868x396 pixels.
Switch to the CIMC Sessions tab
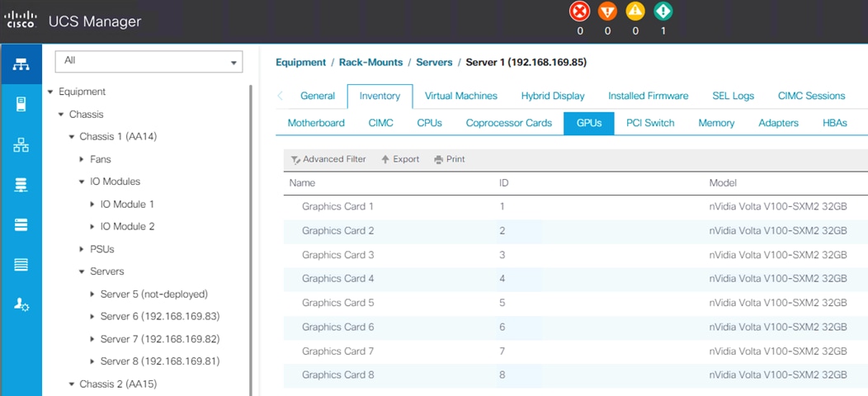point(812,96)
